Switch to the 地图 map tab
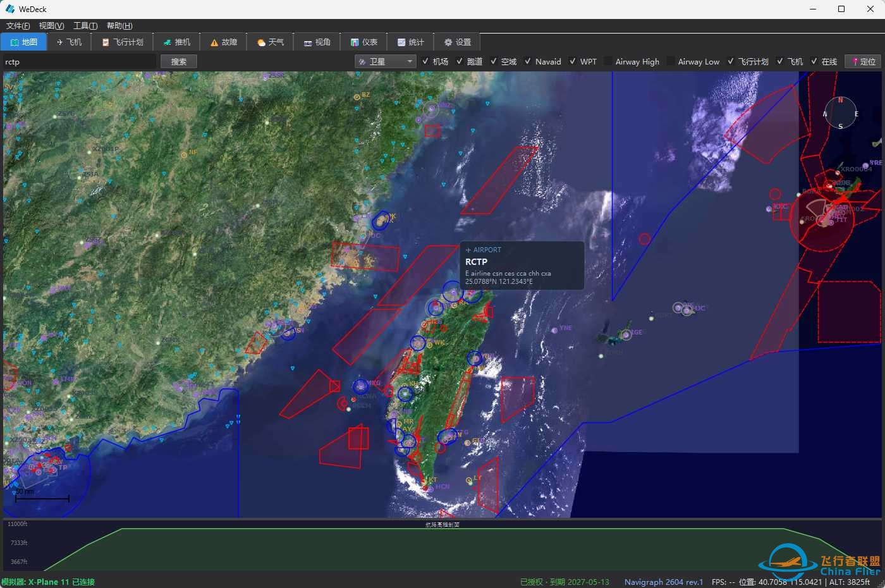 point(23,42)
